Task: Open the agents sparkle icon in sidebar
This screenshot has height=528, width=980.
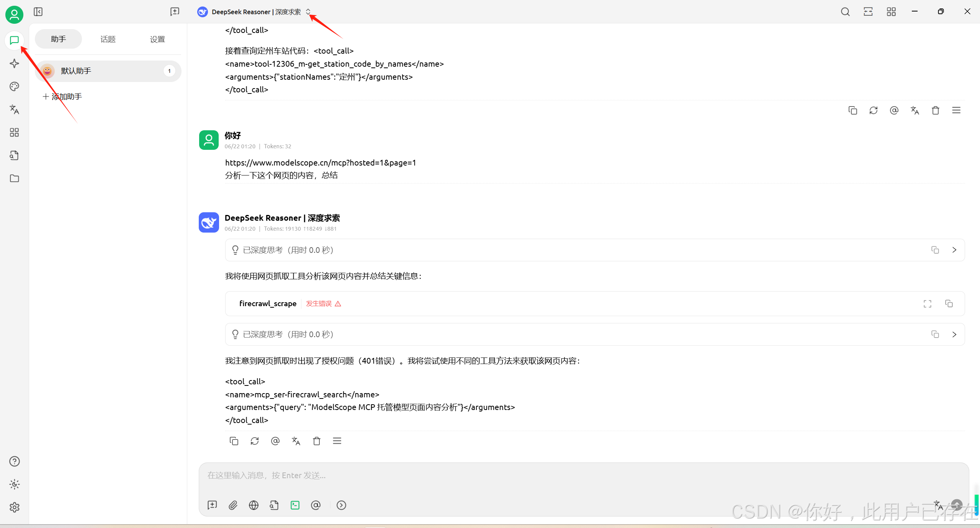Action: tap(14, 63)
